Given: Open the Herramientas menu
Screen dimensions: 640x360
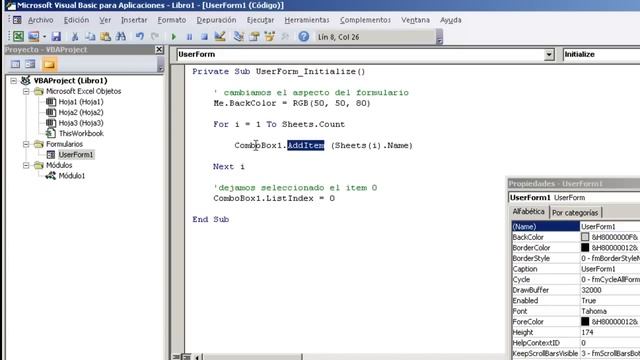Looking at the screenshot, I should pyautogui.click(x=307, y=20).
